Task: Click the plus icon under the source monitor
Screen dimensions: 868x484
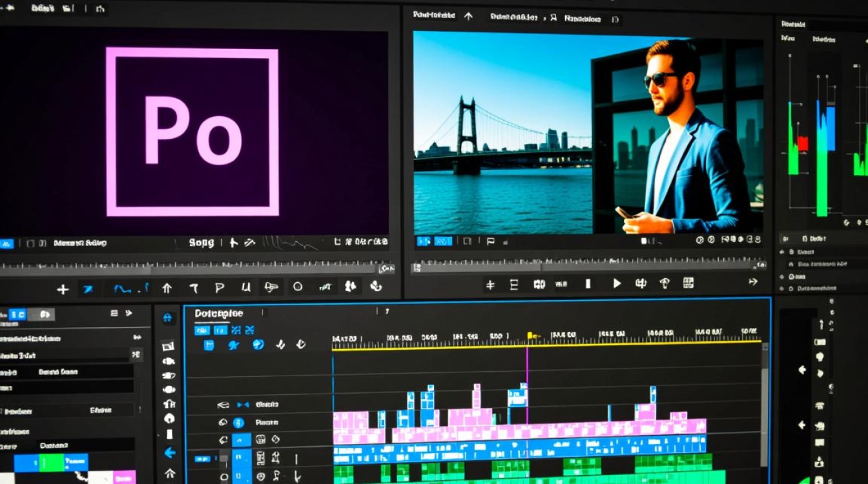Action: pos(63,289)
